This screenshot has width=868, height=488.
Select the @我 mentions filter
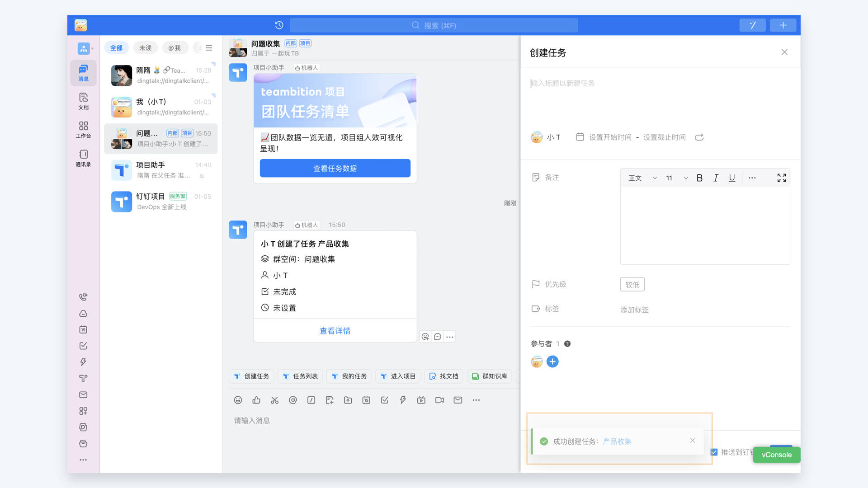pyautogui.click(x=175, y=47)
